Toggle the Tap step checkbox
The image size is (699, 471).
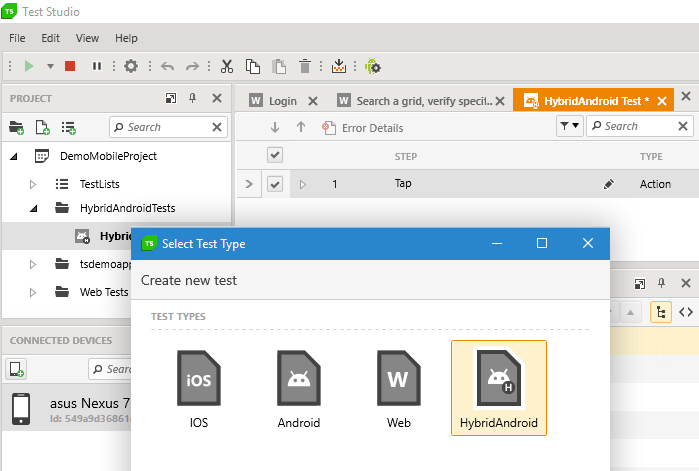(275, 184)
